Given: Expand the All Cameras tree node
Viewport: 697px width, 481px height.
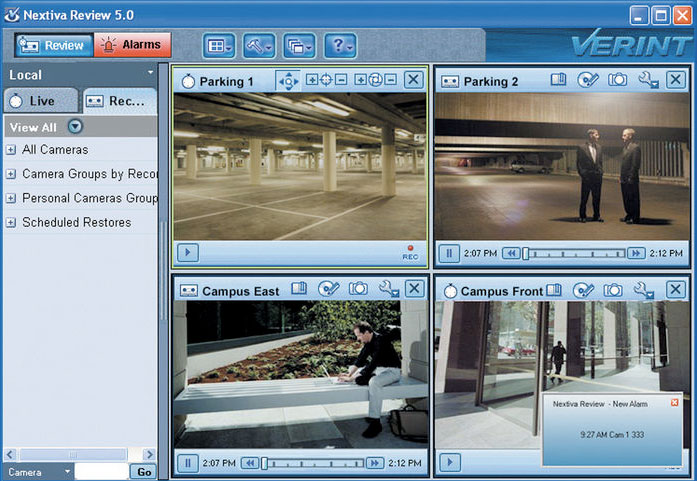Looking at the screenshot, I should pos(11,150).
